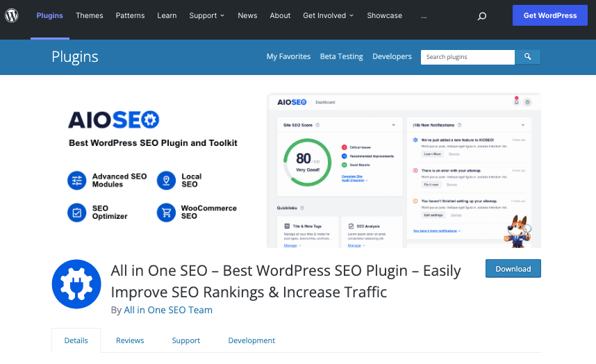
Task: Open the ellipsis more-menu in top navigation
Action: click(424, 17)
